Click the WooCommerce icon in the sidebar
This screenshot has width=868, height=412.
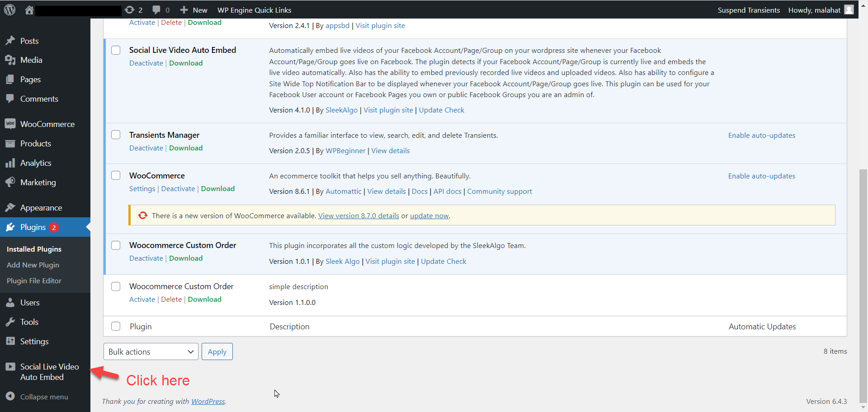coord(10,124)
